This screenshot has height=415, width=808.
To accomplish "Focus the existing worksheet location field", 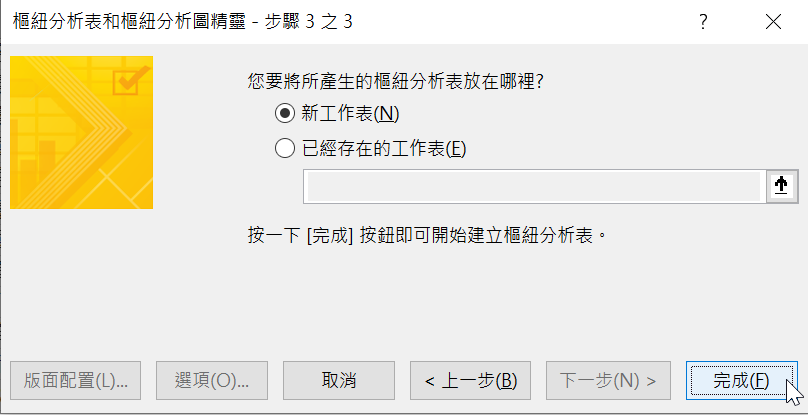I will coord(534,186).
